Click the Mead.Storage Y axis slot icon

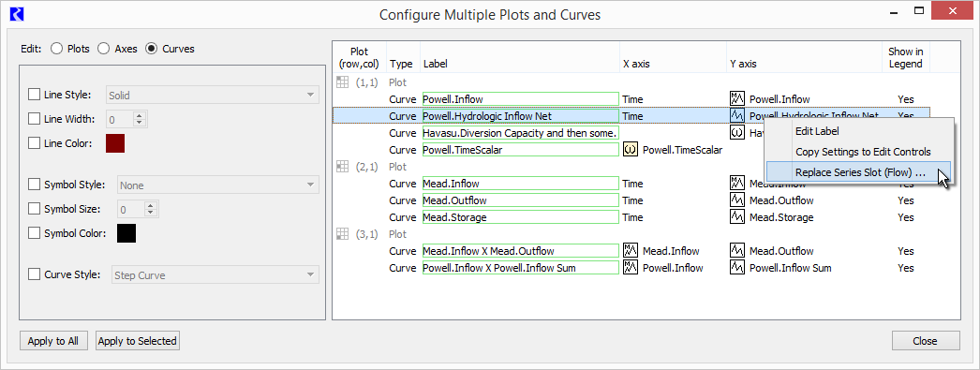coord(737,217)
